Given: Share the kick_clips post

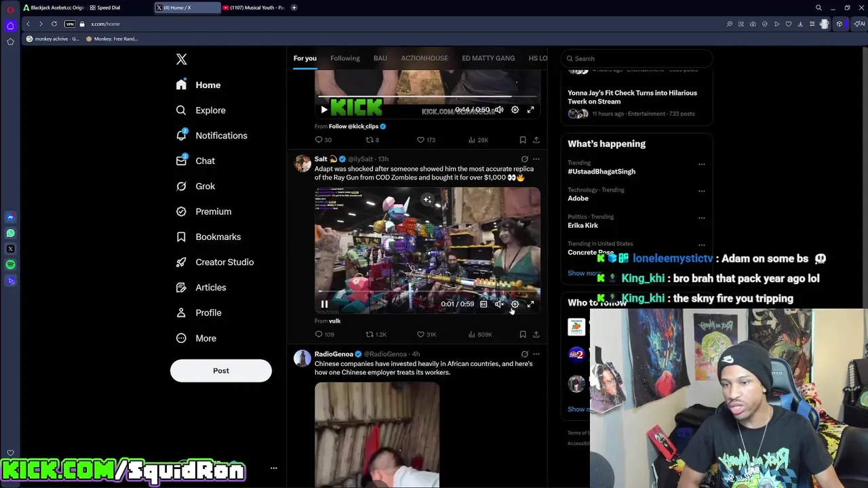Looking at the screenshot, I should (536, 140).
